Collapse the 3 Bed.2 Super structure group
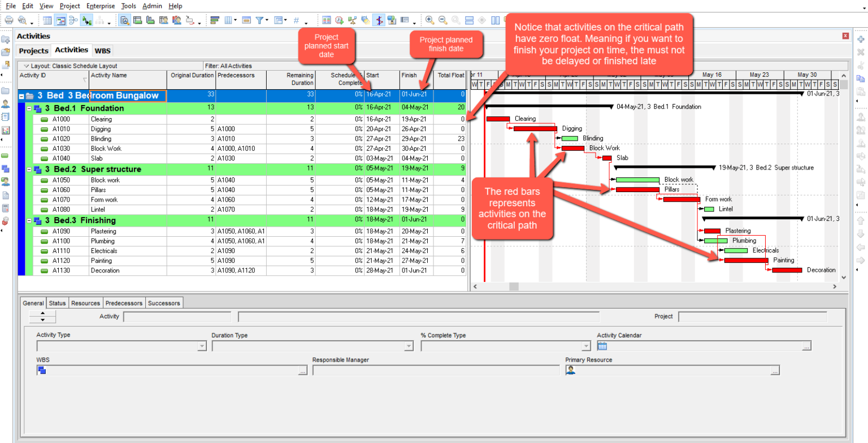The height and width of the screenshot is (443, 868). tap(29, 169)
